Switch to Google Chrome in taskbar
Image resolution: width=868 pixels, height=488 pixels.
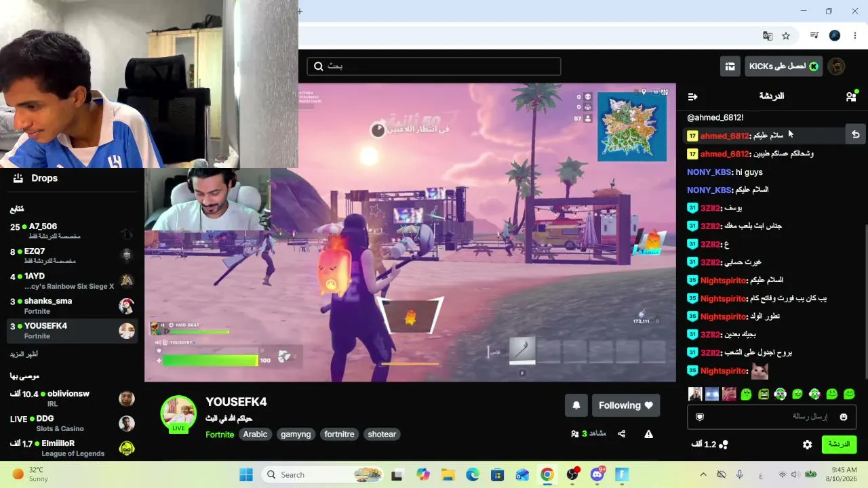[547, 474]
